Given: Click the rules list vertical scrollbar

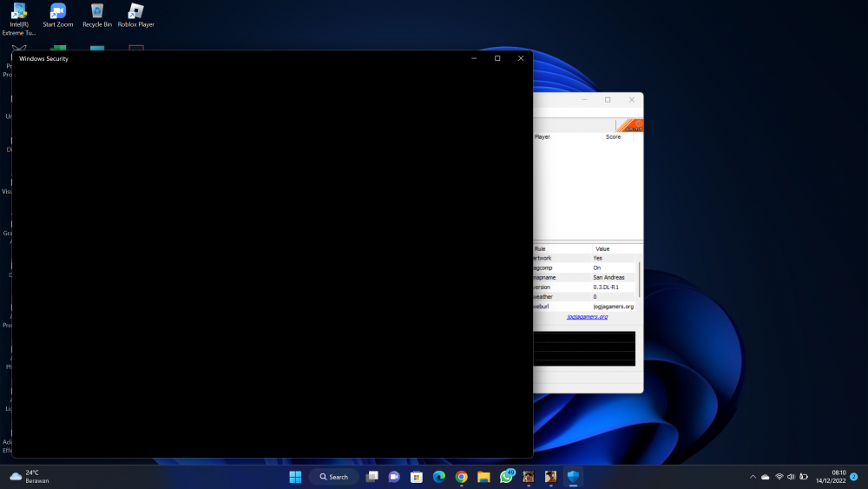Looking at the screenshot, I should pos(640,281).
